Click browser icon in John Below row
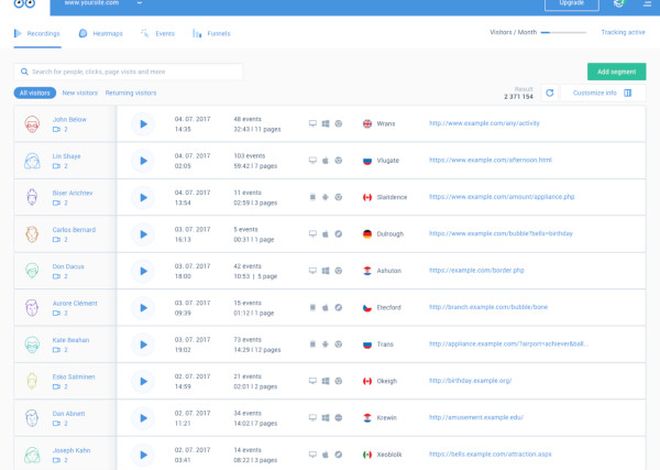Screen dimensions: 660x470 click(338, 123)
